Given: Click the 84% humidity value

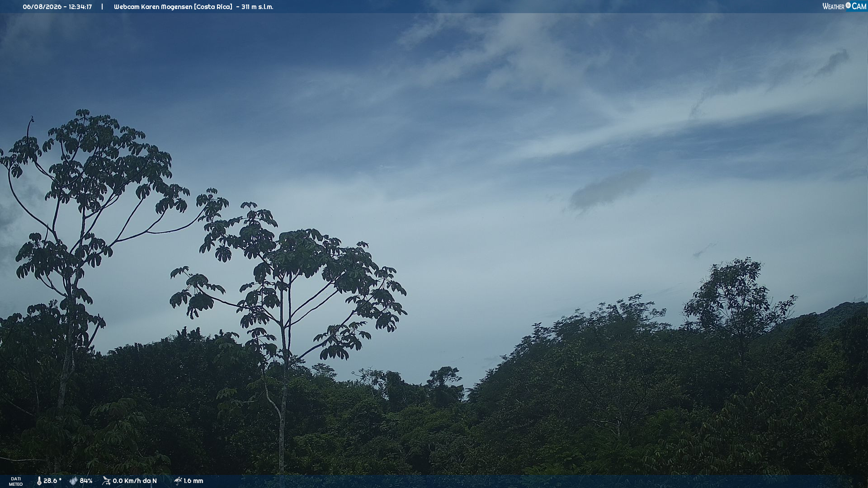Looking at the screenshot, I should click(86, 481).
